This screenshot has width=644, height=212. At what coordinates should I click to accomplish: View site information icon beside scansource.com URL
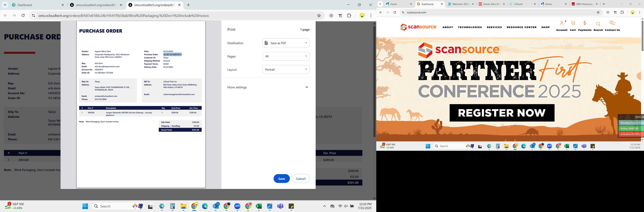tap(403, 12)
